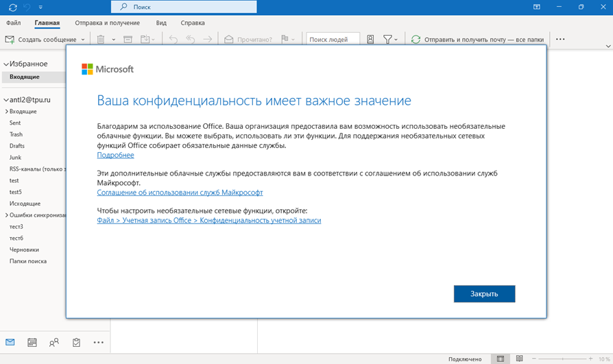Expand the dropdown next to Delete icon
The height and width of the screenshot is (364, 613).
click(x=113, y=40)
